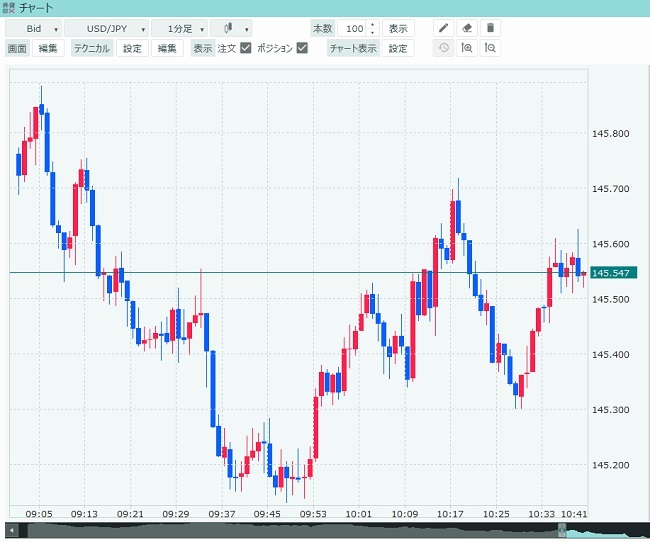Screen dimensions: 650x542
Task: Click the trash delete-all icon
Action: coord(490,28)
